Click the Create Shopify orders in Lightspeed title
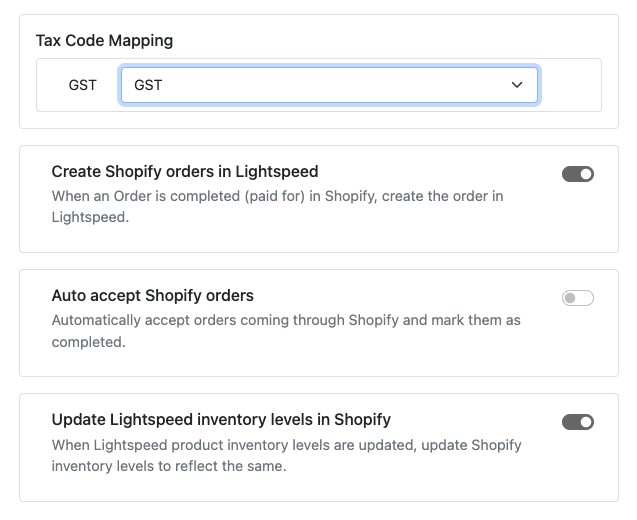 pos(185,172)
